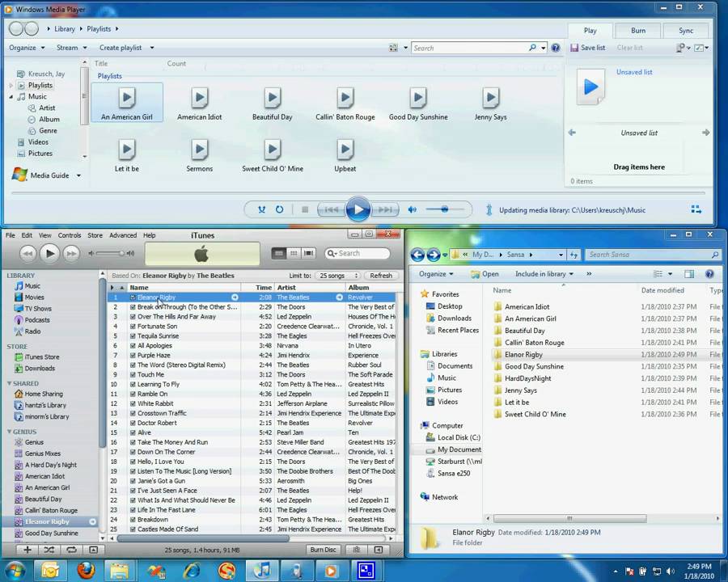
Task: Open the iTunes Store menu
Action: pos(95,235)
